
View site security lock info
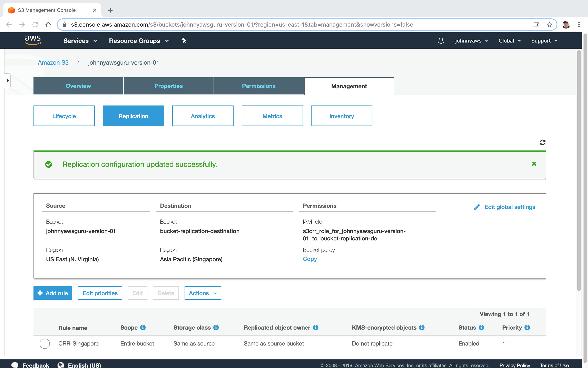[x=64, y=25]
